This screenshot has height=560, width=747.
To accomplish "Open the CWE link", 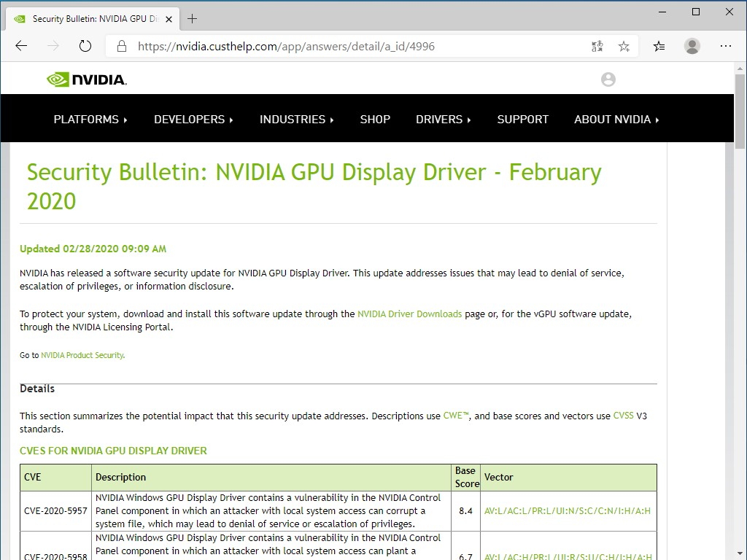I will coord(456,416).
